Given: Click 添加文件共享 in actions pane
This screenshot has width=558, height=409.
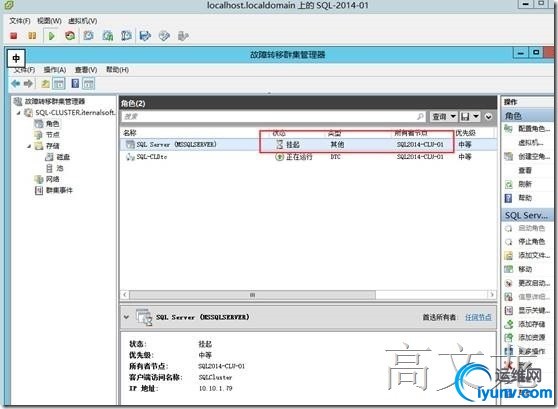Looking at the screenshot, I should [x=533, y=255].
